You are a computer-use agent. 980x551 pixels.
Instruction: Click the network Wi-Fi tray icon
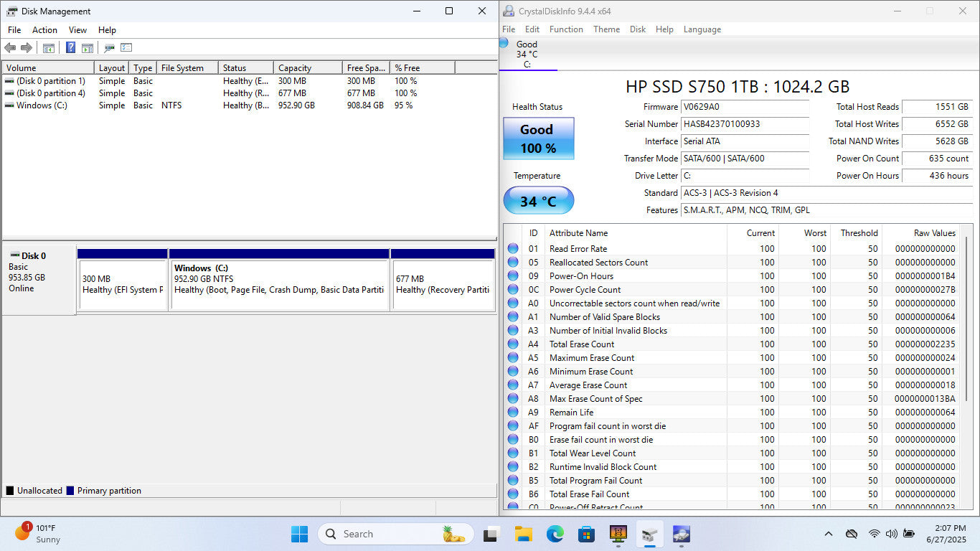point(874,534)
